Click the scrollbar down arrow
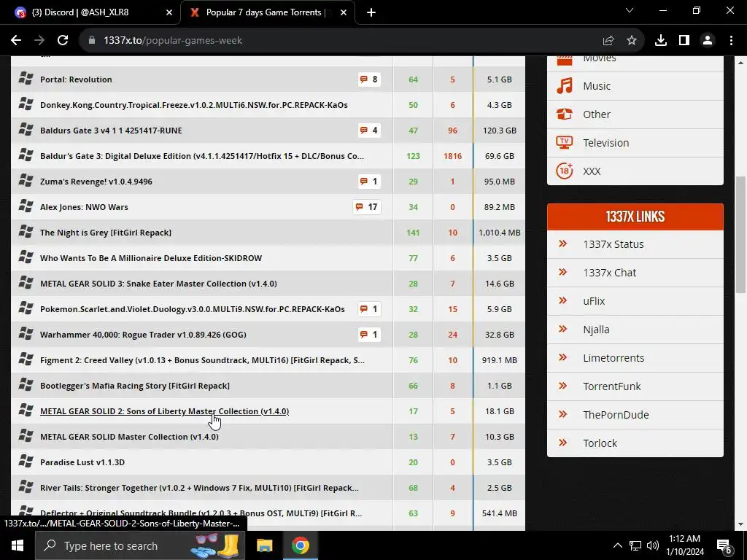 pyautogui.click(x=740, y=524)
